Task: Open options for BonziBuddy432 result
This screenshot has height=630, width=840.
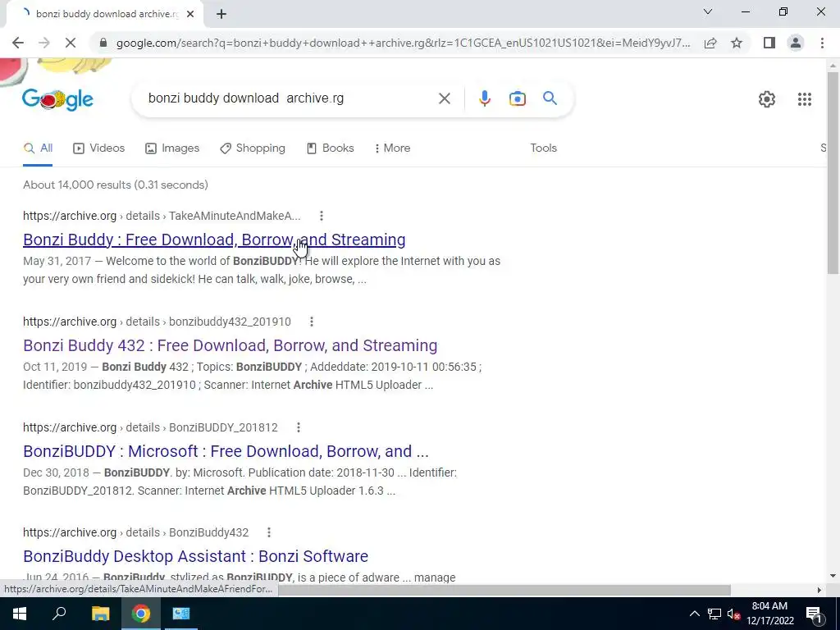Action: coord(269,532)
